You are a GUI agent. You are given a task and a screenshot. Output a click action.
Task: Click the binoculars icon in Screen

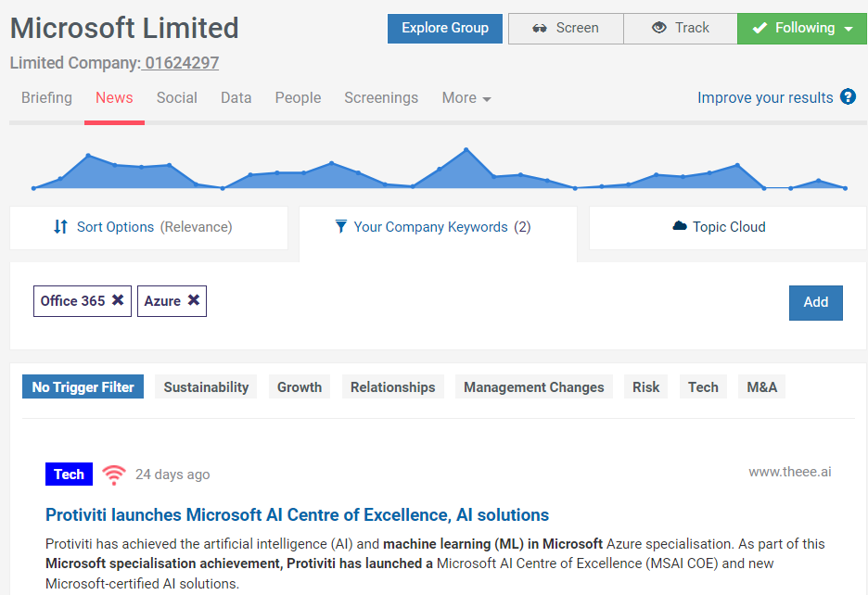540,28
